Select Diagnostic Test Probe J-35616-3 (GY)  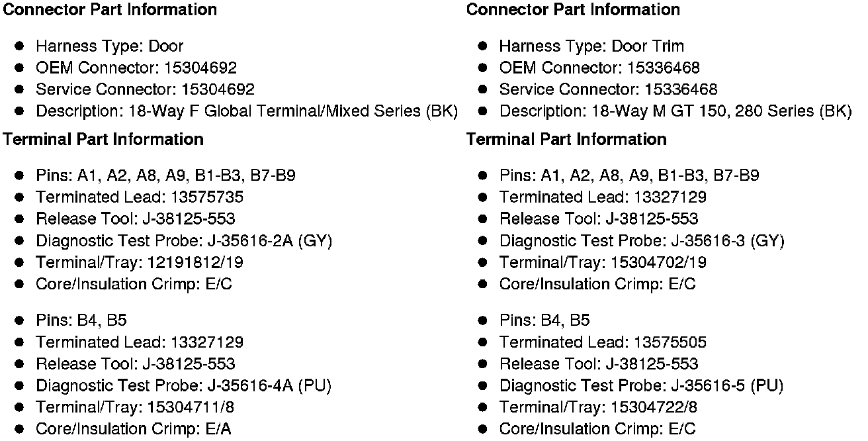pos(641,241)
